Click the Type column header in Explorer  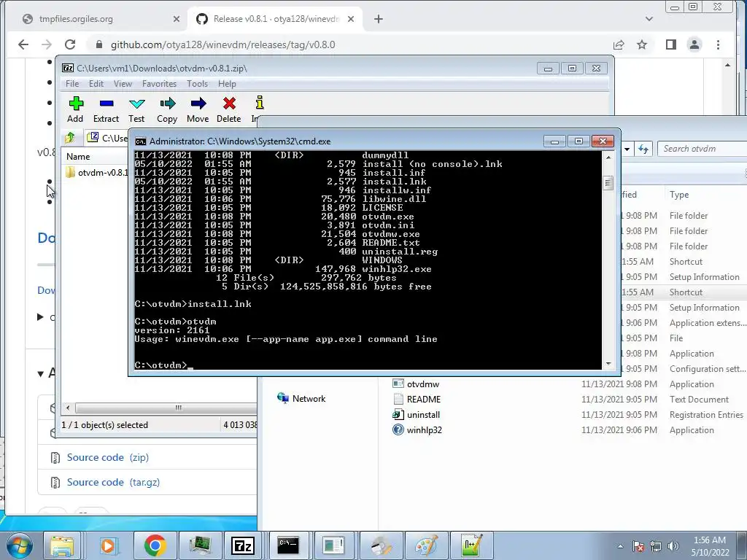coord(679,194)
